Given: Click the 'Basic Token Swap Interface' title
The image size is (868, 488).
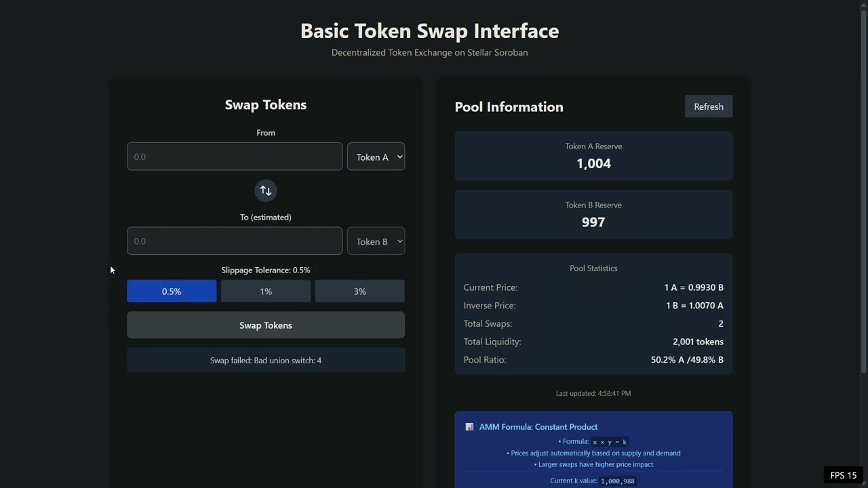Looking at the screenshot, I should point(430,30).
